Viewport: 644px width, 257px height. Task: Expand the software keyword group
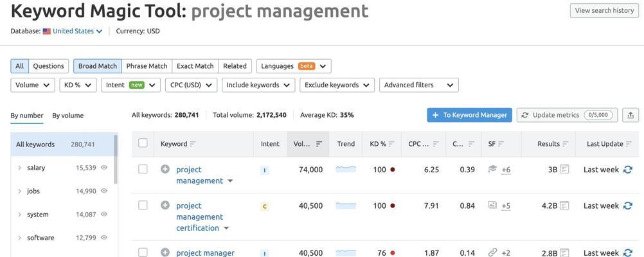[x=19, y=238]
